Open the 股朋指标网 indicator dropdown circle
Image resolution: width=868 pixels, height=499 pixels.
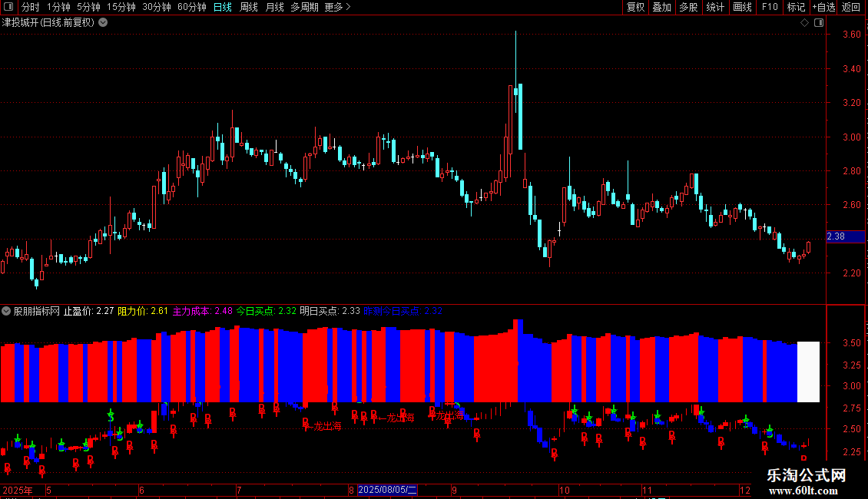click(6, 312)
